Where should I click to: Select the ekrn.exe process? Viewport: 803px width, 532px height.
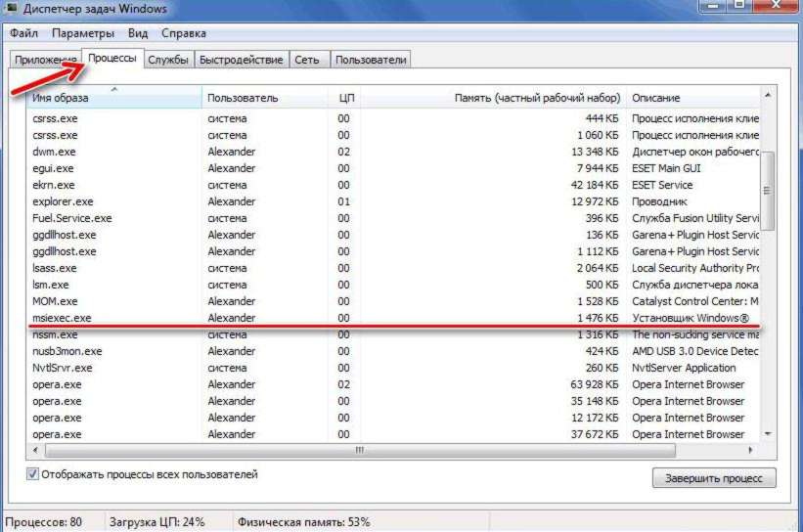click(394, 185)
